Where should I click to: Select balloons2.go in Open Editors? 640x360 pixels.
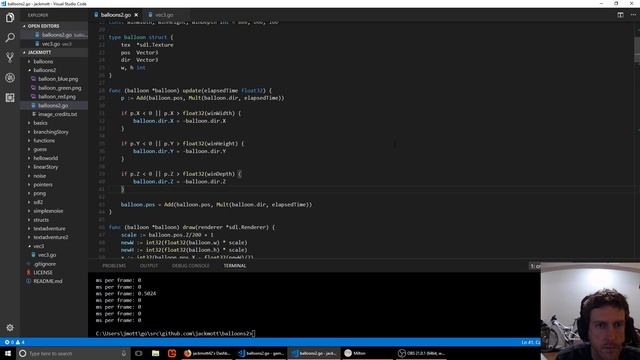(54, 35)
